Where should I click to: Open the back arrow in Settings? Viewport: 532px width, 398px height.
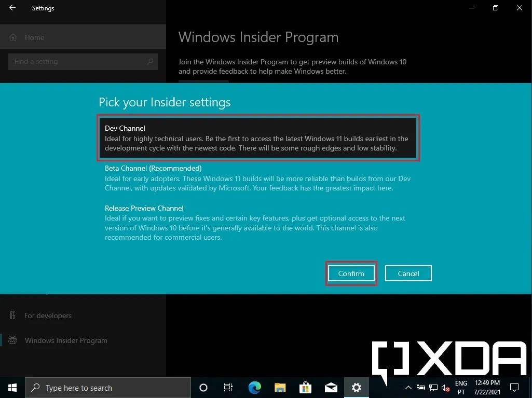12,8
